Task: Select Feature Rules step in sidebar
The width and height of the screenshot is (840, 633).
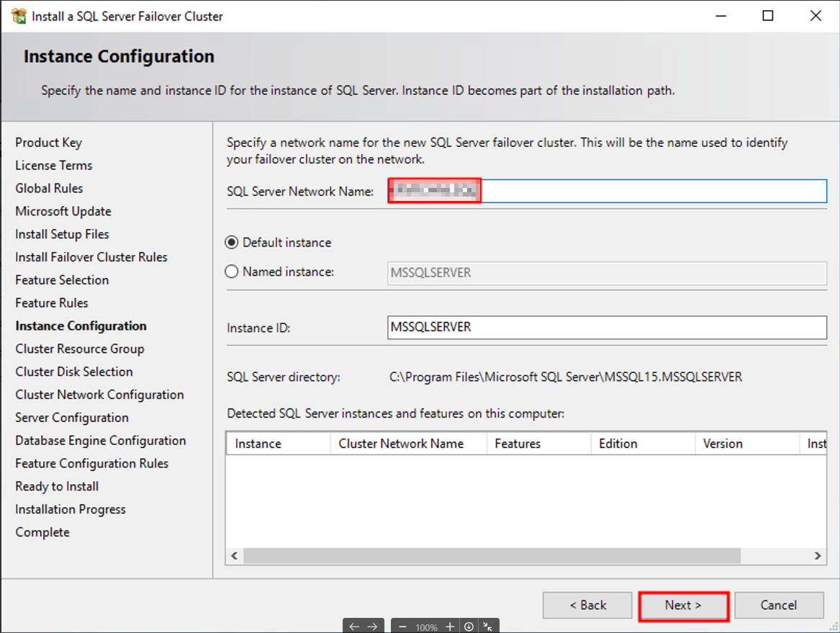Action: coord(51,303)
